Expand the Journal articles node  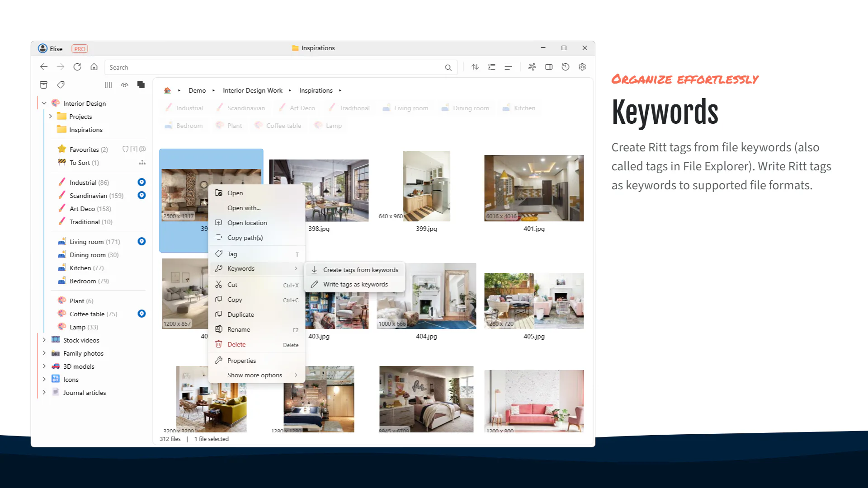tap(44, 392)
